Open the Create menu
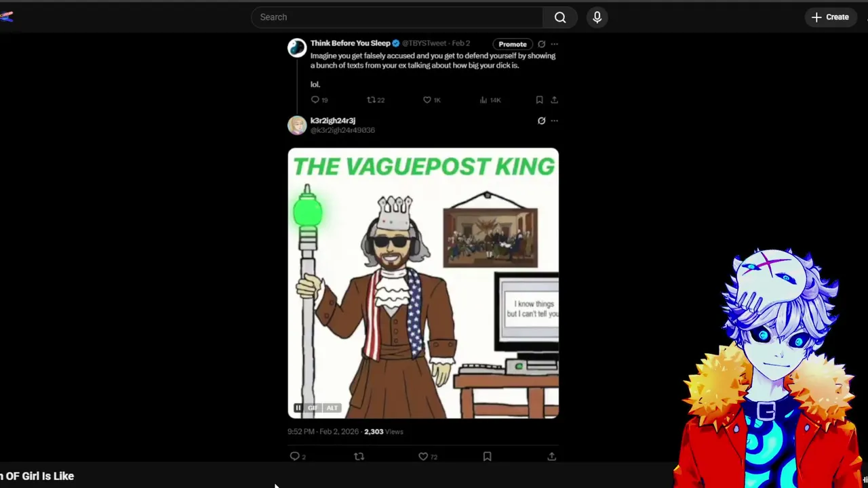Viewport: 868px width, 488px height. [830, 17]
